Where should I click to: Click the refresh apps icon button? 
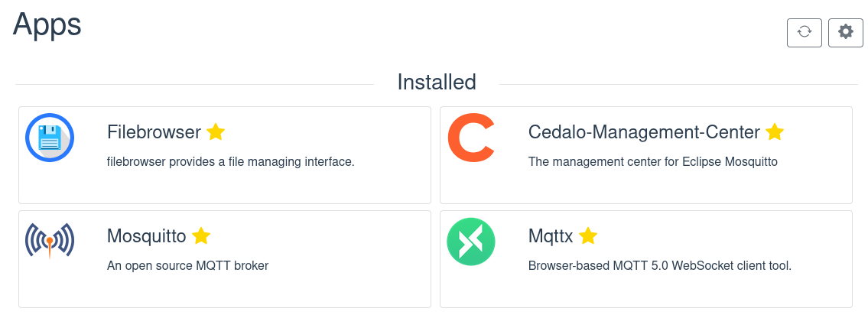click(x=805, y=33)
